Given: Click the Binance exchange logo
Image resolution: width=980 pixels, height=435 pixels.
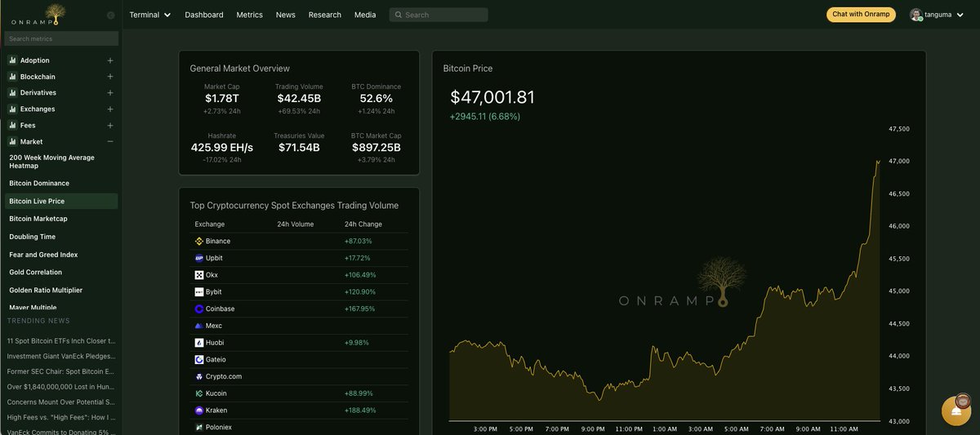Looking at the screenshot, I should click(x=198, y=242).
